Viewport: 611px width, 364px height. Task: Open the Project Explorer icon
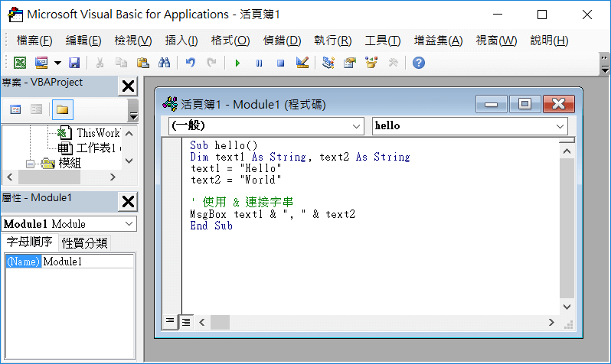coord(328,63)
